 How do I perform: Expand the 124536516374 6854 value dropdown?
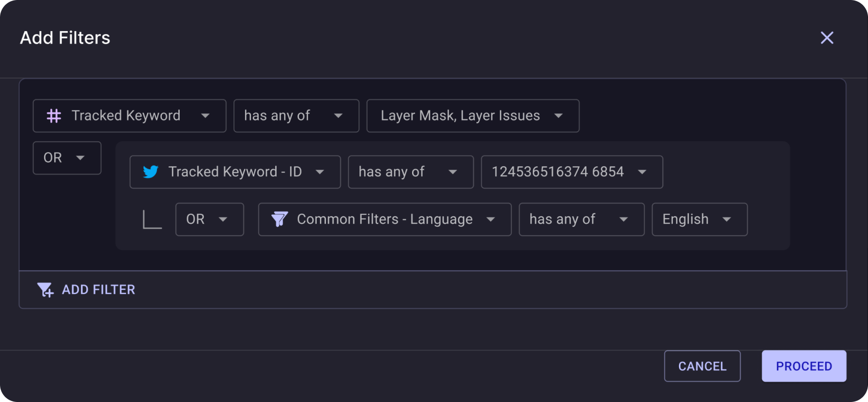click(572, 172)
